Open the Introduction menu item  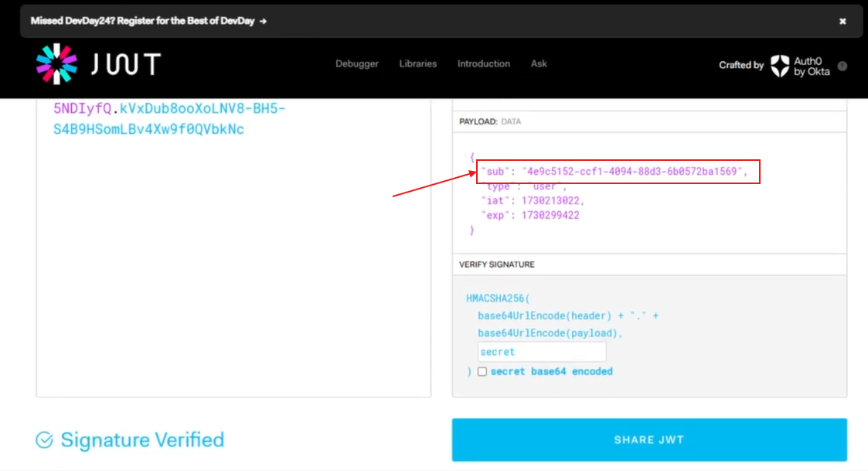(483, 64)
